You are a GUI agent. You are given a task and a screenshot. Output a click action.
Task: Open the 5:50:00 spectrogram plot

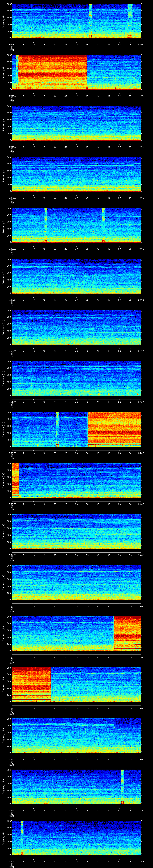coord(76,327)
